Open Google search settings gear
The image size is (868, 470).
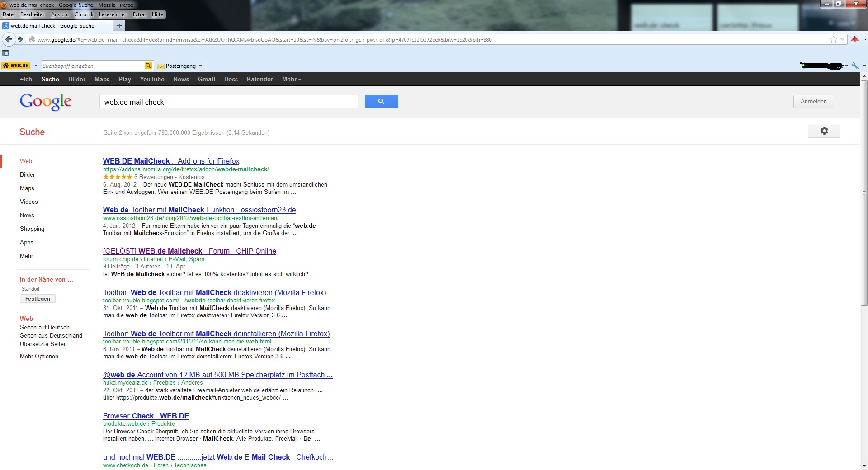click(824, 131)
